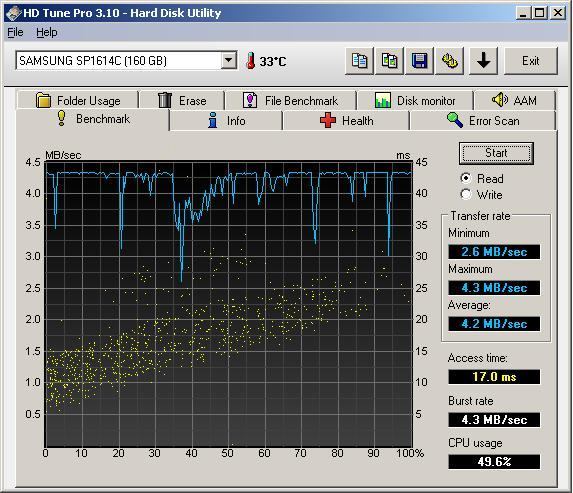This screenshot has height=493, width=573.
Task: Click the copy screenshot to clipboard icon
Action: coord(389,61)
